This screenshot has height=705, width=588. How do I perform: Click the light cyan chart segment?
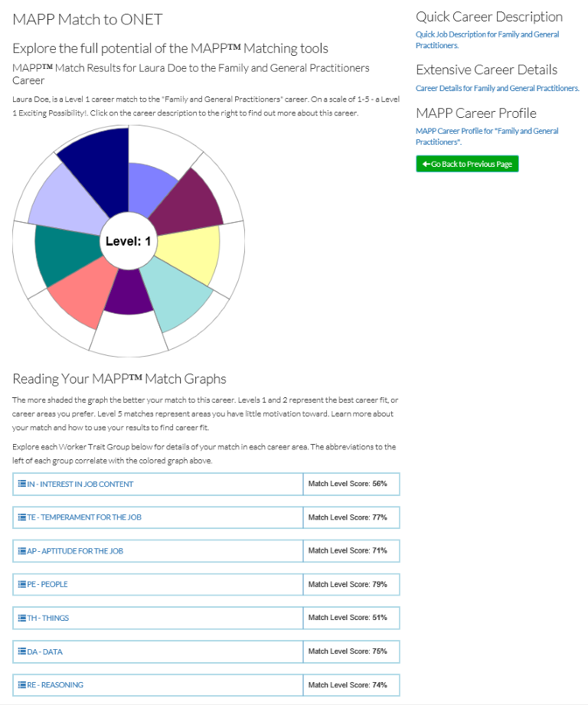(180, 295)
